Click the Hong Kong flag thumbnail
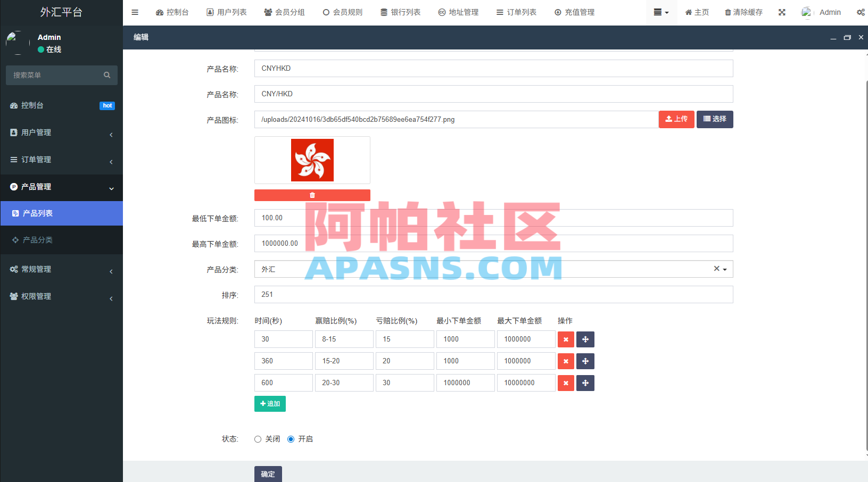The height and width of the screenshot is (482, 868). point(312,160)
